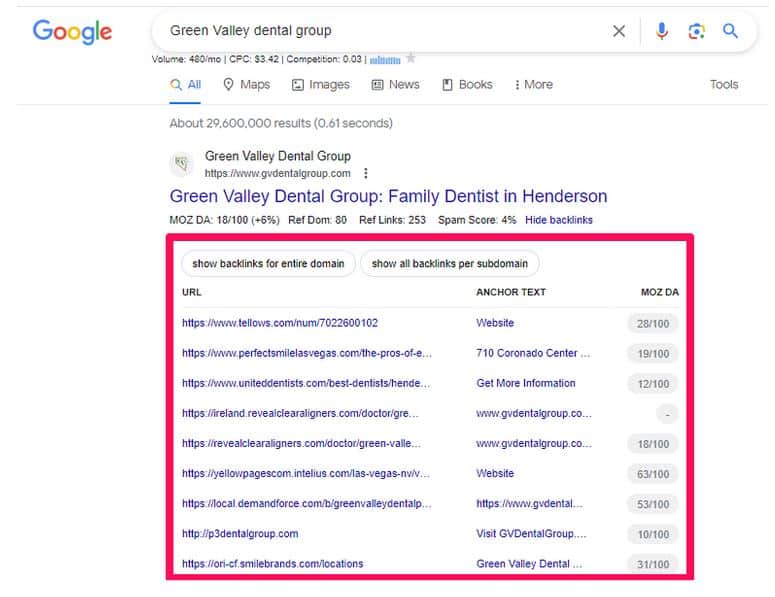Open the tellows.com backlink URL
Image resolution: width=775 pixels, height=597 pixels.
point(280,323)
